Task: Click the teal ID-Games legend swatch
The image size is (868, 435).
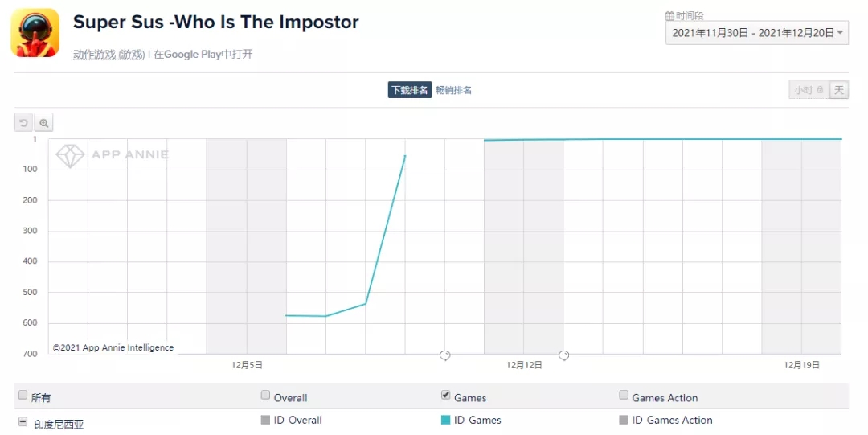Action: pyautogui.click(x=445, y=420)
